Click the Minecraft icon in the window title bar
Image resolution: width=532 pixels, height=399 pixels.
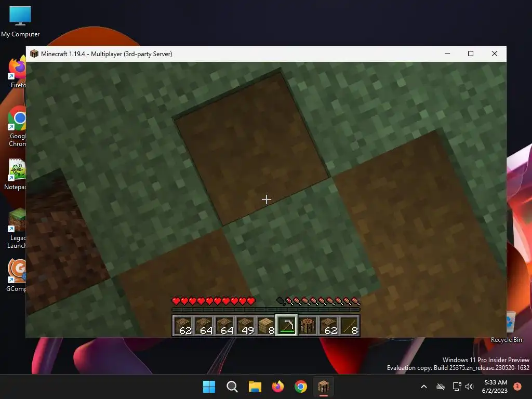tap(34, 54)
